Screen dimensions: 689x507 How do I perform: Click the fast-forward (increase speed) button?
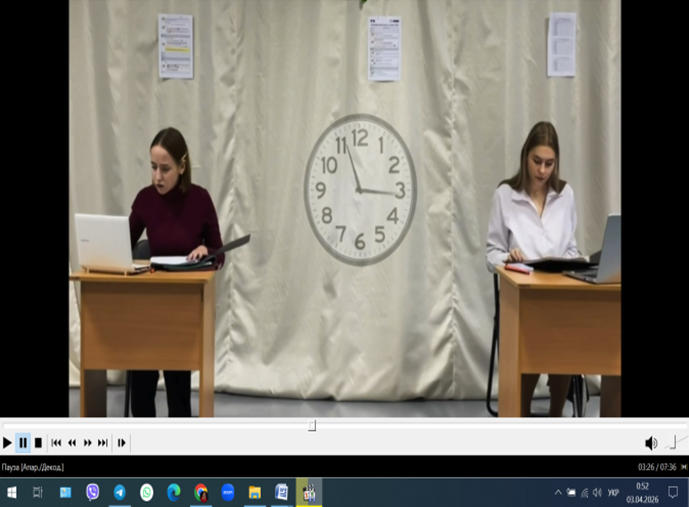88,443
